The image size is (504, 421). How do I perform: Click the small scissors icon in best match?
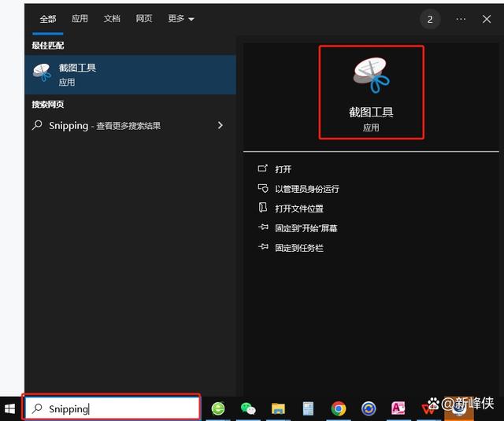coord(42,72)
